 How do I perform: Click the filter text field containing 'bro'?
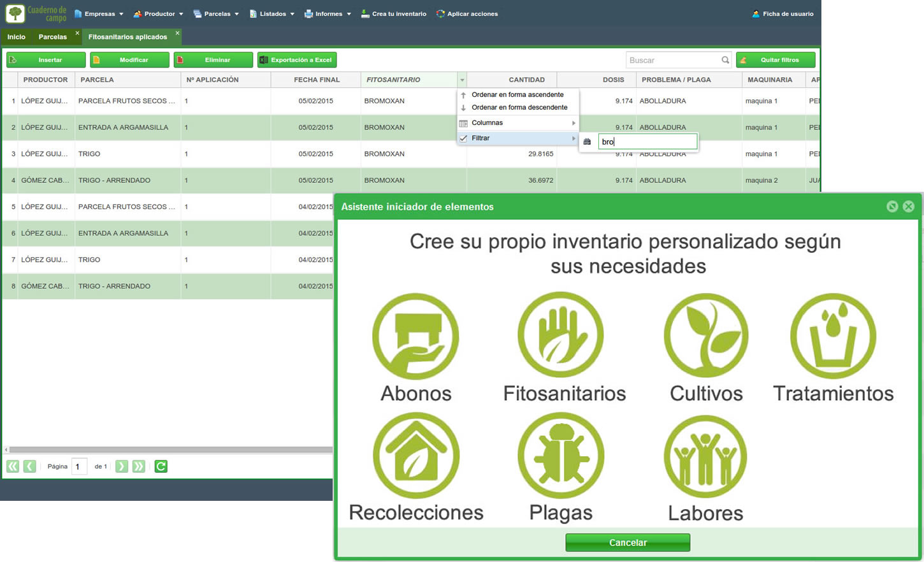pos(647,141)
